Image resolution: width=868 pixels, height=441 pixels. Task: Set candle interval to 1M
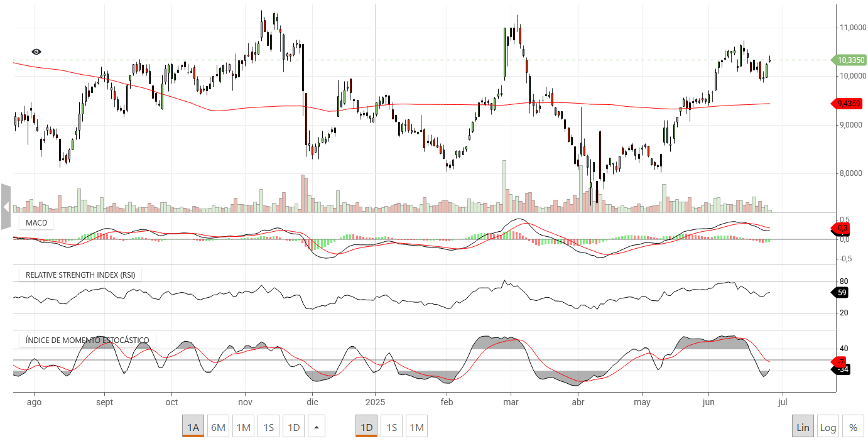pos(416,427)
